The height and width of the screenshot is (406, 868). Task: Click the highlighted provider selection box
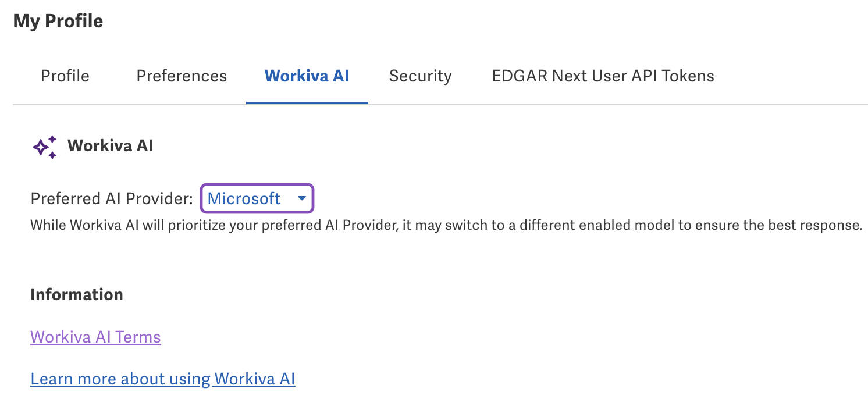(257, 198)
